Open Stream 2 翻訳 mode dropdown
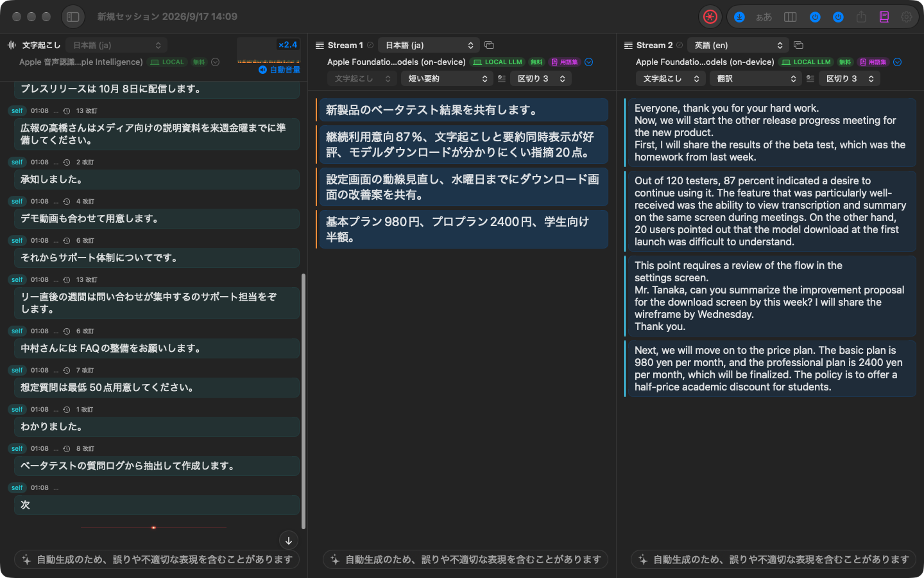924x578 pixels. pyautogui.click(x=756, y=78)
